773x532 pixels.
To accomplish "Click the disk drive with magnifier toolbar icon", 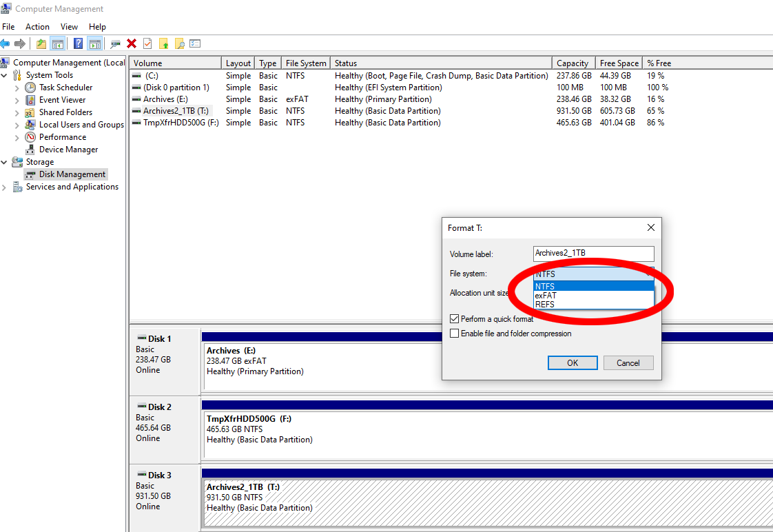I will (115, 44).
